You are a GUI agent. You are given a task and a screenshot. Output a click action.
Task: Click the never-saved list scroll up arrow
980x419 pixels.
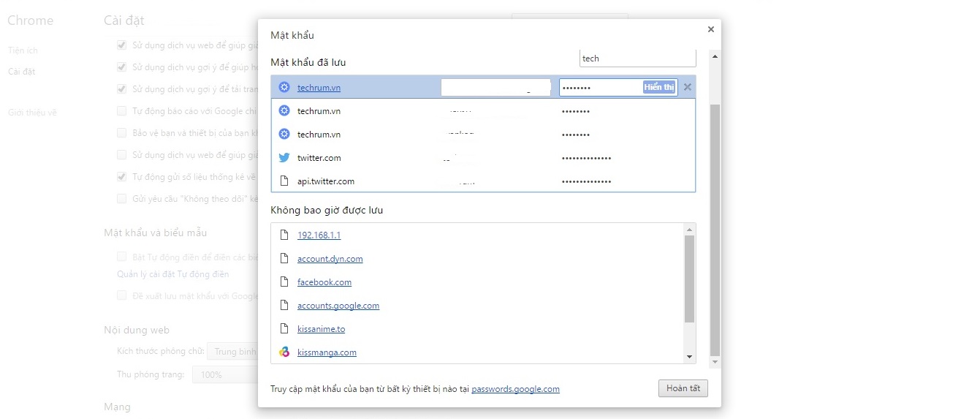coord(690,229)
